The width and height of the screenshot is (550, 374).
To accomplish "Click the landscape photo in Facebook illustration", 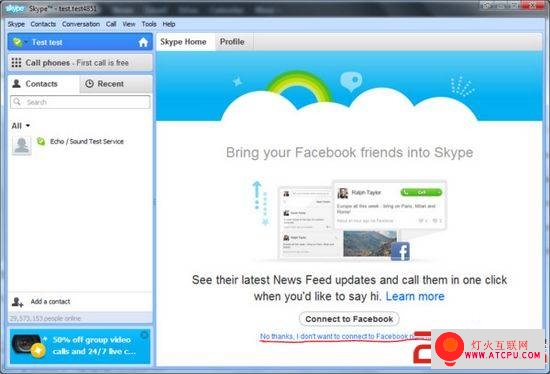I will tap(370, 243).
